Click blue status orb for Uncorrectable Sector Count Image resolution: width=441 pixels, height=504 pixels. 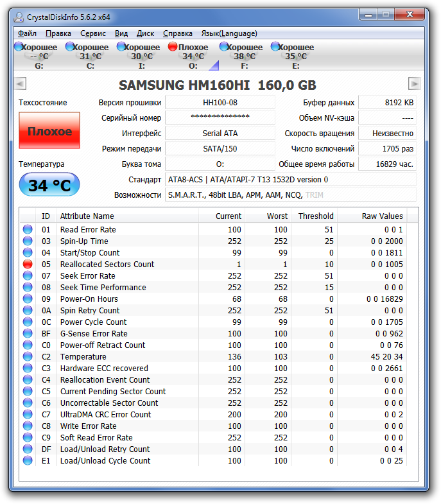28,403
